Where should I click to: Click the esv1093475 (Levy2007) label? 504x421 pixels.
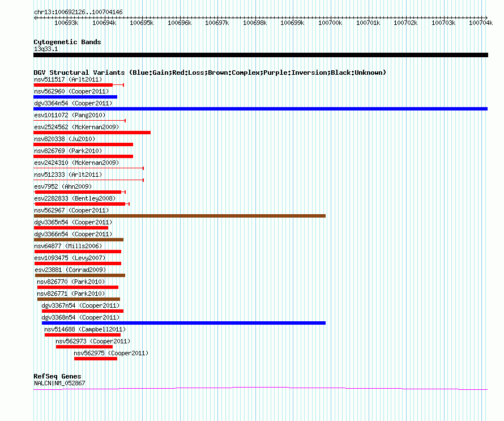70,258
